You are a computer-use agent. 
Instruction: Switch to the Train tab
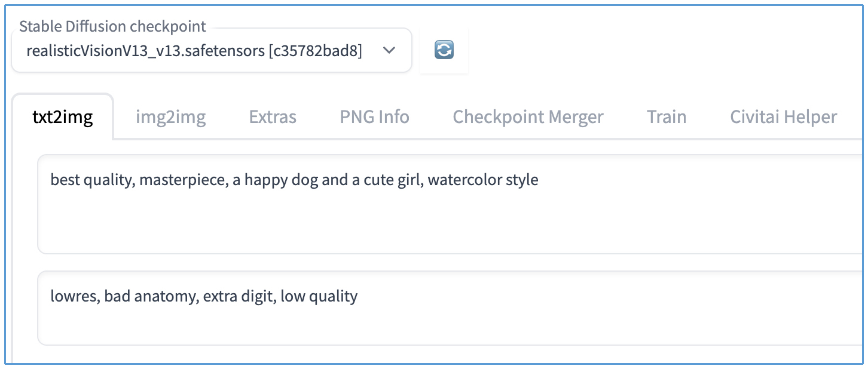tap(666, 117)
